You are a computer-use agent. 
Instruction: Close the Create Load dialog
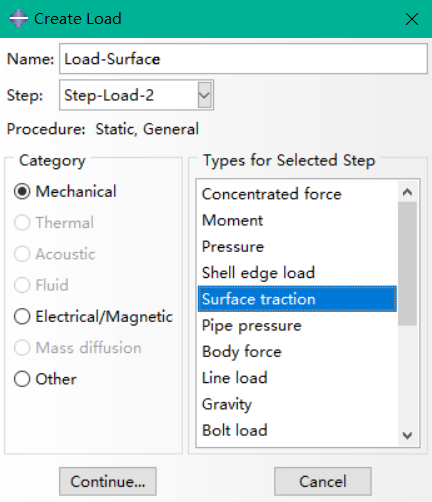pos(412,19)
